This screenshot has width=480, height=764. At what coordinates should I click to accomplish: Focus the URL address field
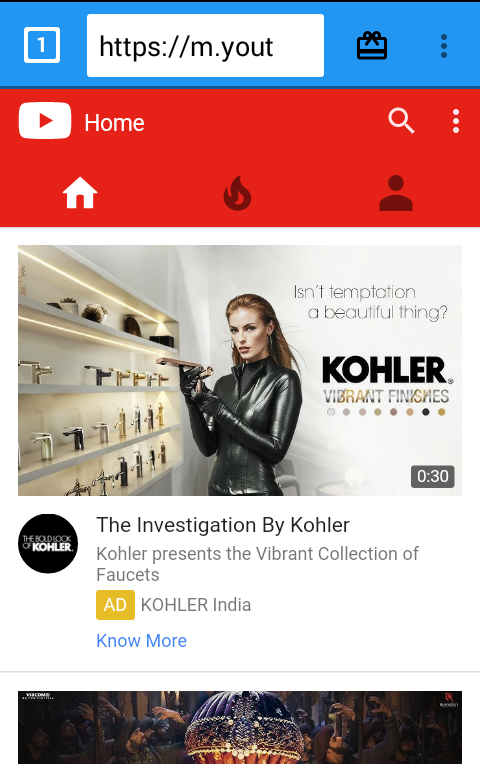click(x=205, y=45)
